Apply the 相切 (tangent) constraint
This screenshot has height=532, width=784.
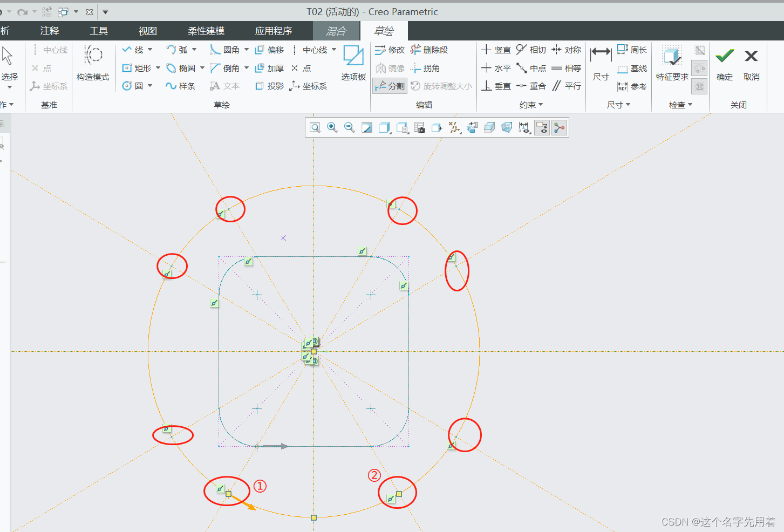click(531, 50)
